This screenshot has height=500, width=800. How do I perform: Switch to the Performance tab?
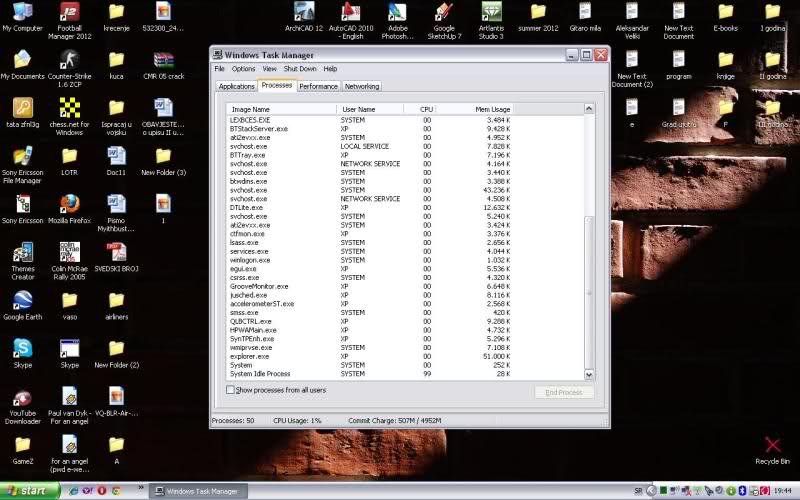click(x=318, y=86)
